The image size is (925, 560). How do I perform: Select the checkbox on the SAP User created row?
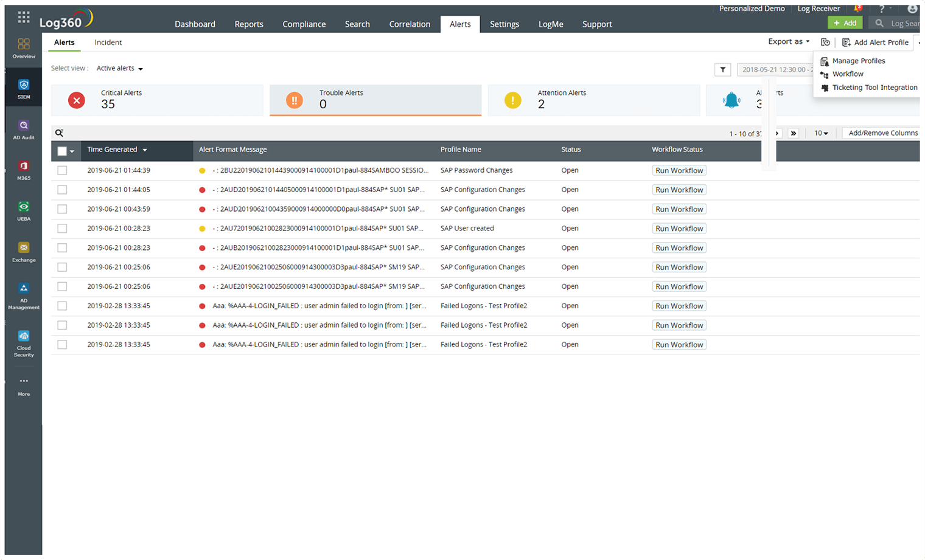click(x=61, y=228)
